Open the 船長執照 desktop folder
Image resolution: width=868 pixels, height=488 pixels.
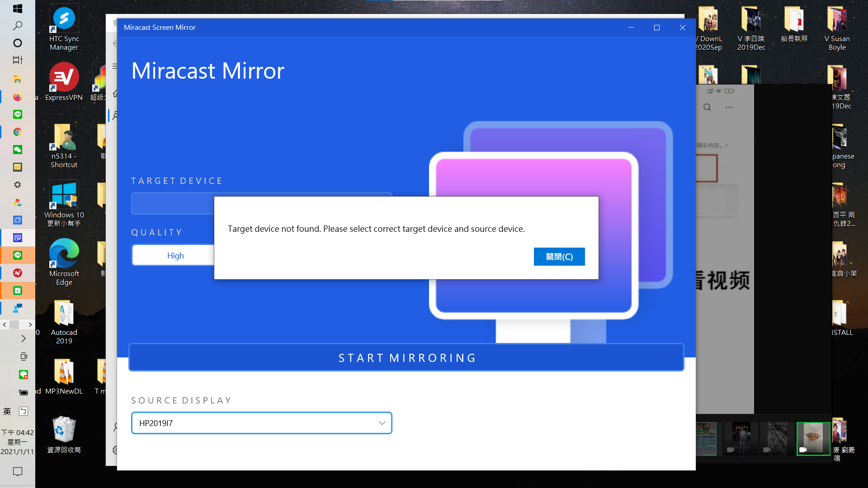click(794, 24)
